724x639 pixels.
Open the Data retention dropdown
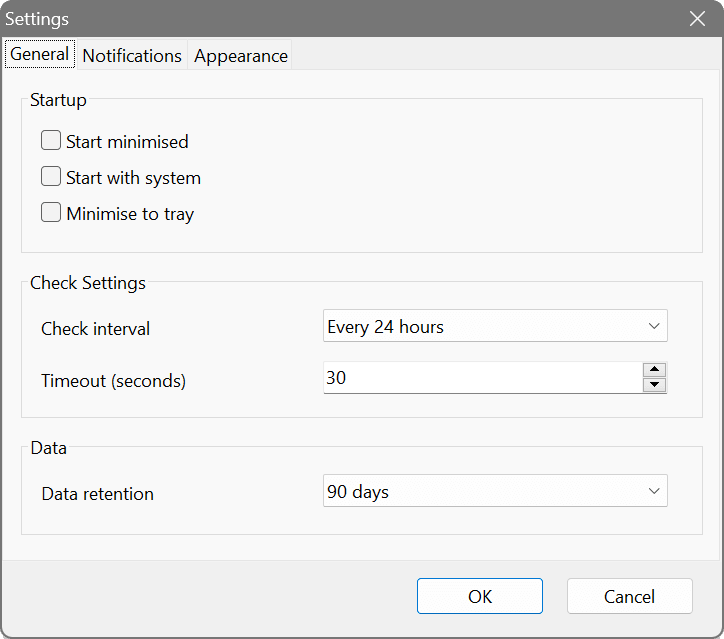pyautogui.click(x=495, y=491)
